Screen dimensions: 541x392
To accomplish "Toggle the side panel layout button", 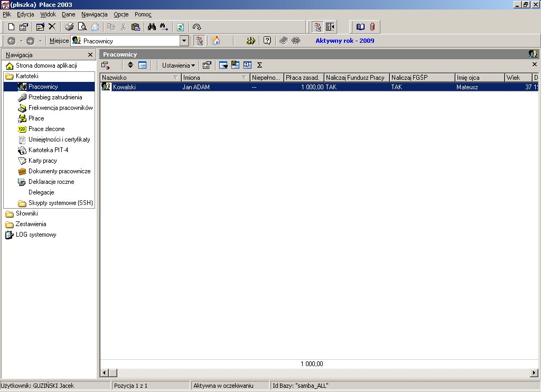I will (330, 27).
